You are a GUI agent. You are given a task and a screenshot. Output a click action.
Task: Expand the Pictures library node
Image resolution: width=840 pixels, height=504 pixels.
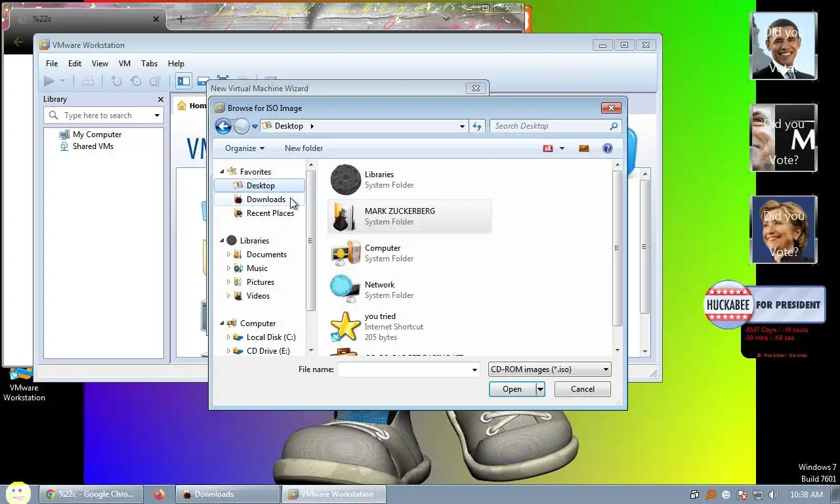tap(228, 282)
